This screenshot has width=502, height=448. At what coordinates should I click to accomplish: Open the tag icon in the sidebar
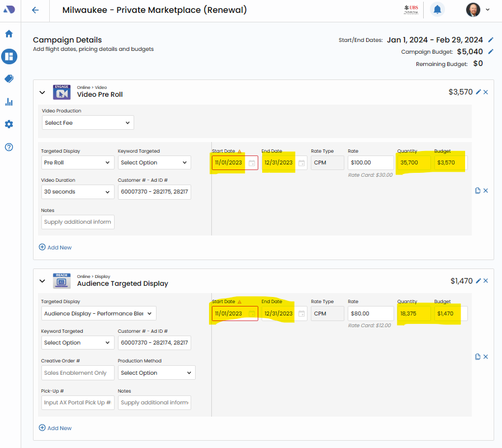pos(9,79)
